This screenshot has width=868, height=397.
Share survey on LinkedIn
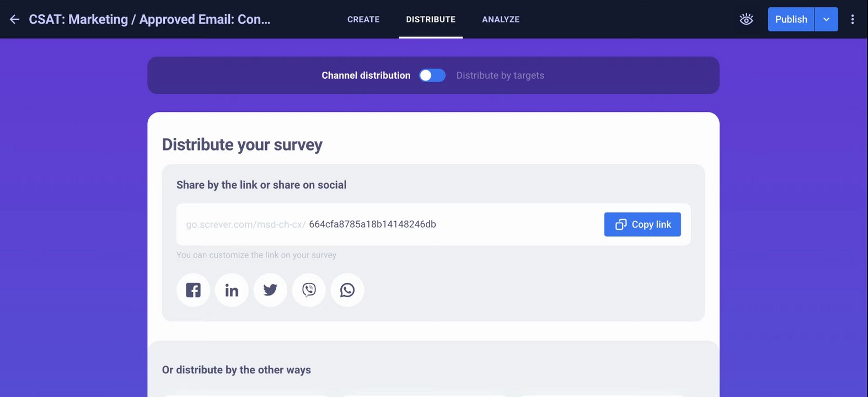[x=232, y=290]
